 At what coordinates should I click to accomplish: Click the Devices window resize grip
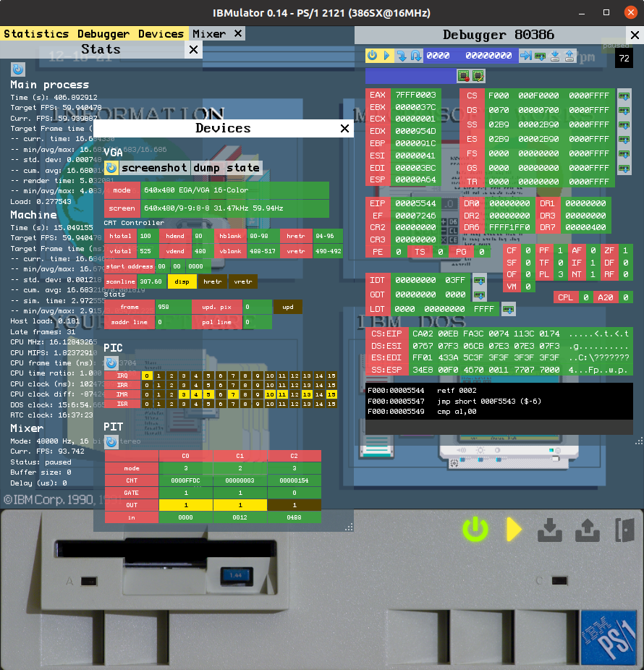[349, 527]
